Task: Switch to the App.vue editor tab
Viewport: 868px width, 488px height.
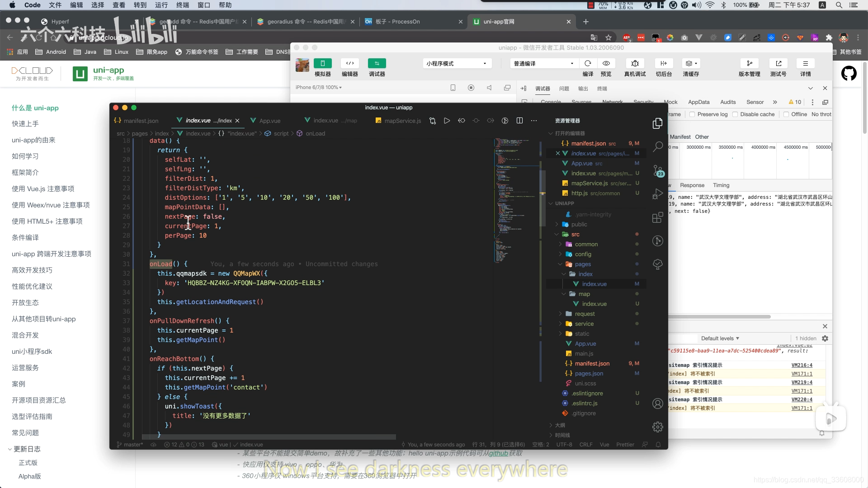Action: 270,121
